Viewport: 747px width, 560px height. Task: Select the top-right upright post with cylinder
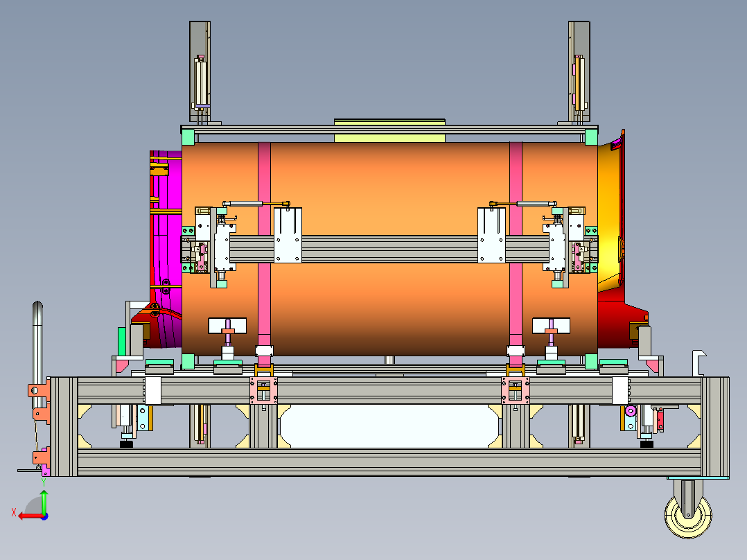pos(579,71)
